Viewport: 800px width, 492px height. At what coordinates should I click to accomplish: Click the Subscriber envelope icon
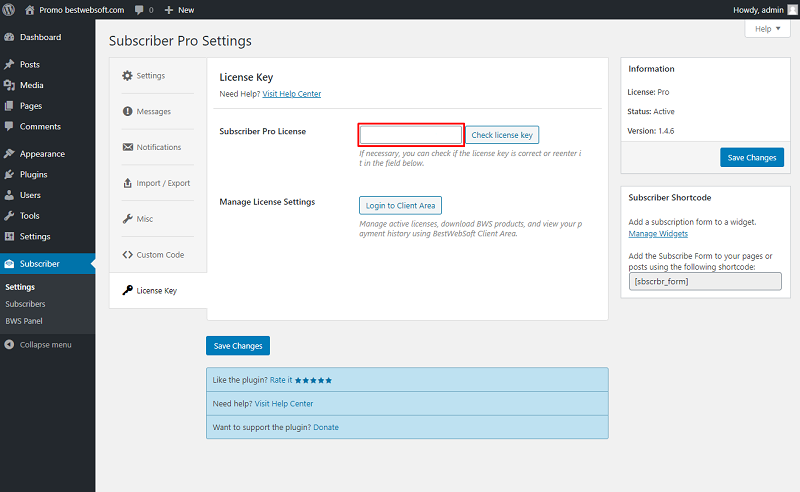coord(9,264)
